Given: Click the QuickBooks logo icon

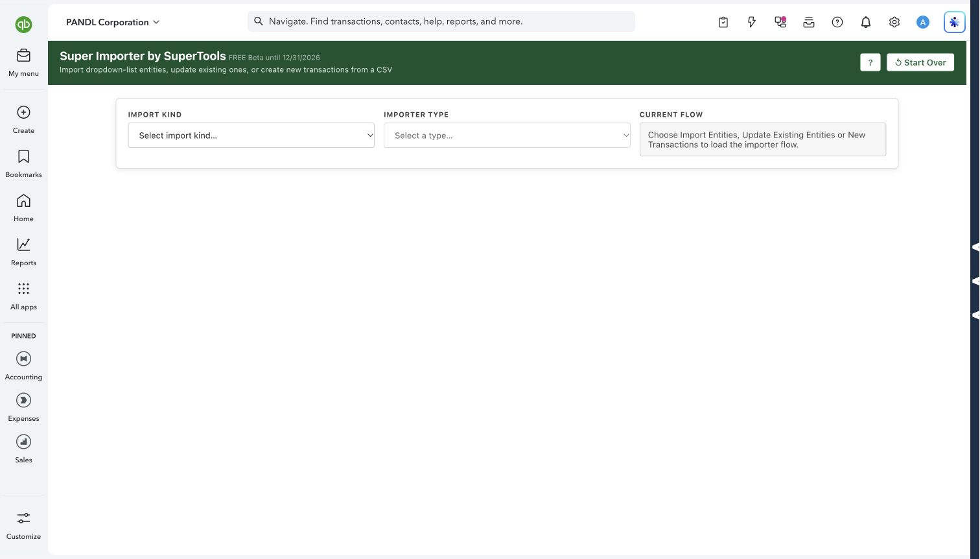Looking at the screenshot, I should [23, 25].
